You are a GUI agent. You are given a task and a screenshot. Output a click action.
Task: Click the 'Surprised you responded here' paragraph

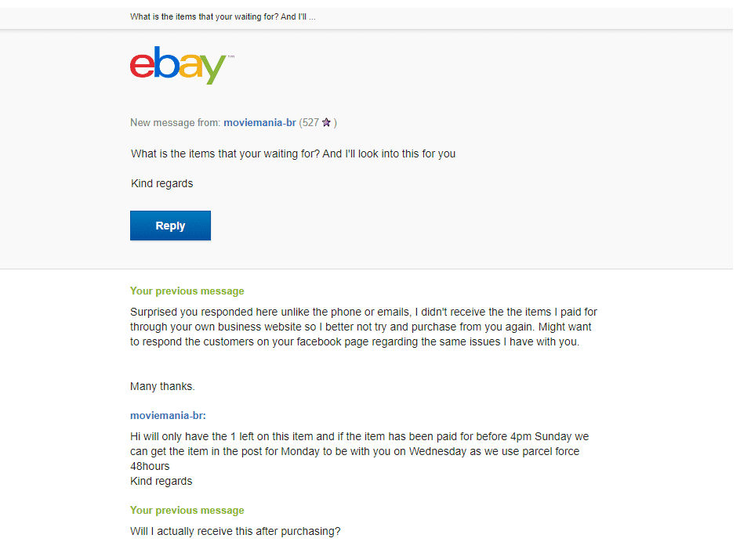[x=364, y=327]
